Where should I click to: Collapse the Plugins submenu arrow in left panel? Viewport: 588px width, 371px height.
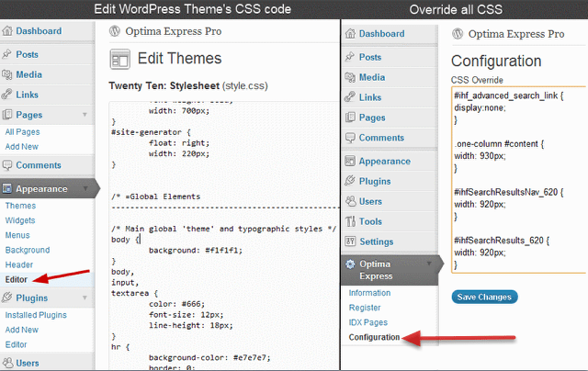pos(85,298)
